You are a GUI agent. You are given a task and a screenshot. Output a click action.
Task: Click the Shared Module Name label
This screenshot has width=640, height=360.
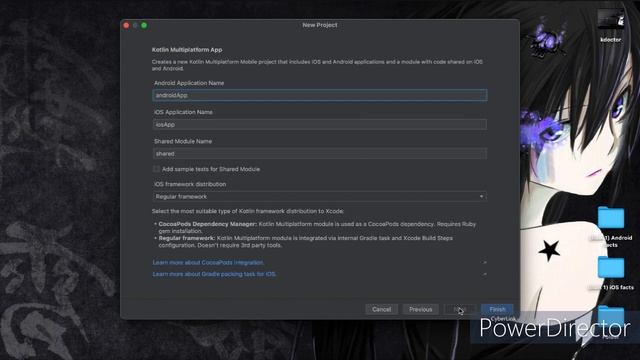click(x=183, y=141)
